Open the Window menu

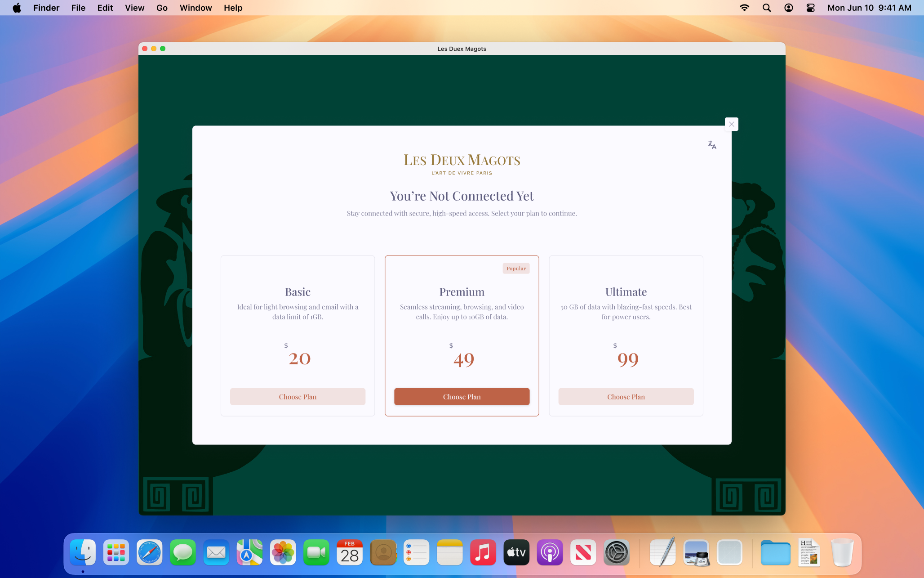pyautogui.click(x=196, y=8)
